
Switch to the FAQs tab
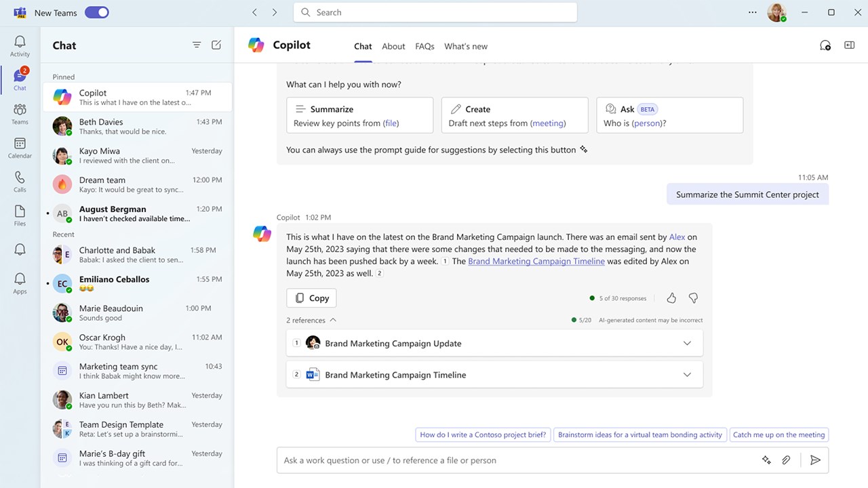coord(425,46)
